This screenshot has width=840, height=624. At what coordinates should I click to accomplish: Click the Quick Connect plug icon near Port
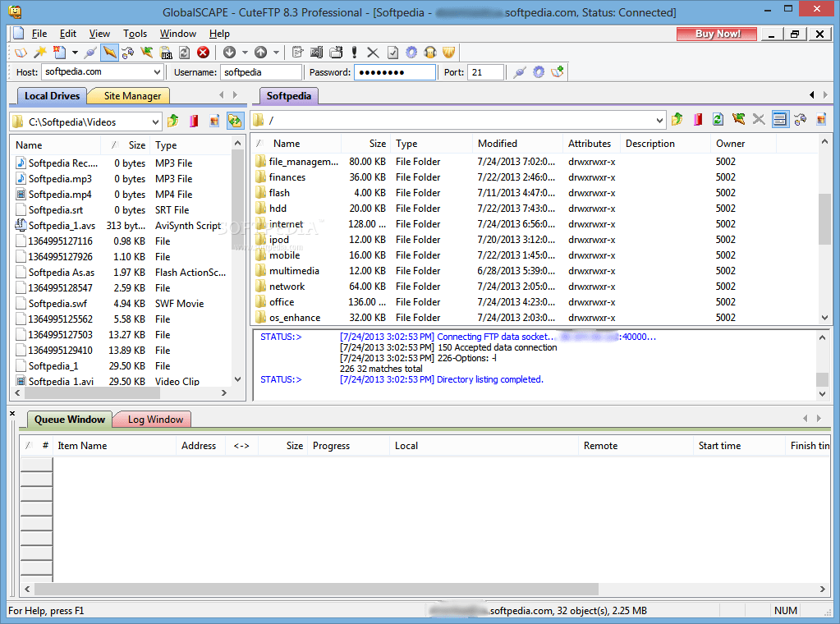519,71
